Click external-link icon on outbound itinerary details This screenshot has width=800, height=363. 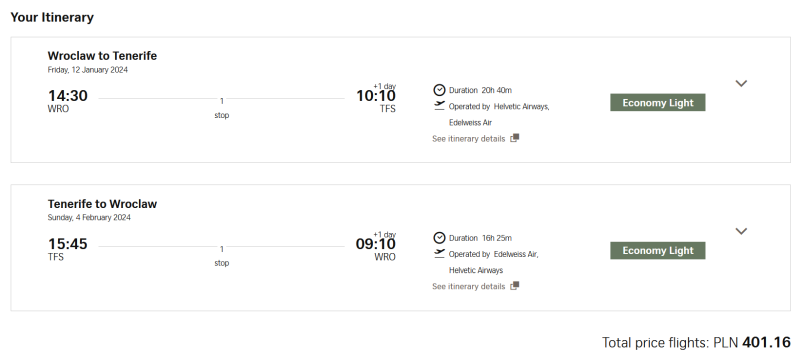tap(514, 138)
